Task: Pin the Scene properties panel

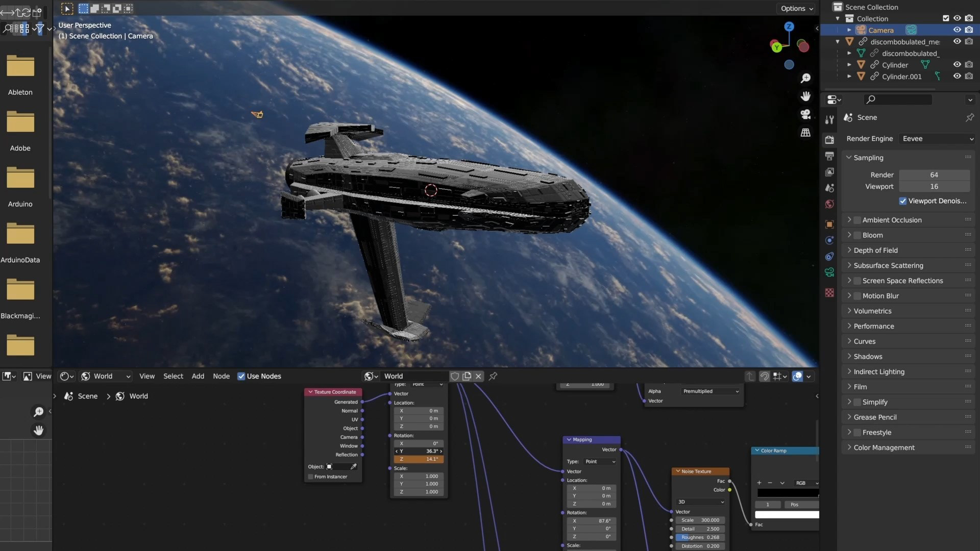Action: pyautogui.click(x=969, y=117)
